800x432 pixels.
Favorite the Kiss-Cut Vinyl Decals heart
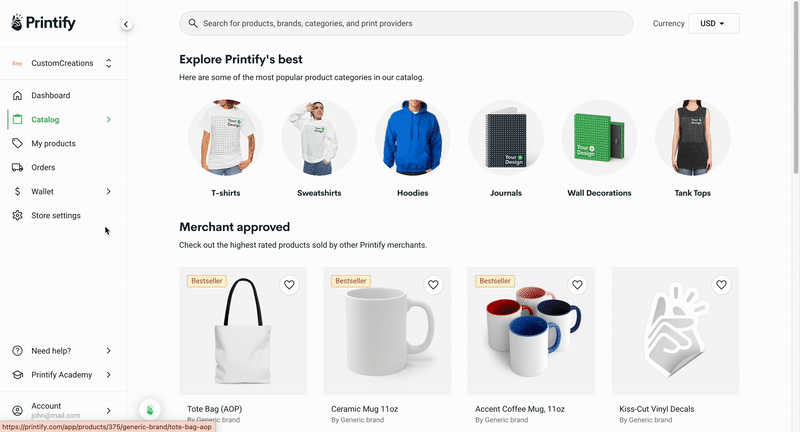721,285
